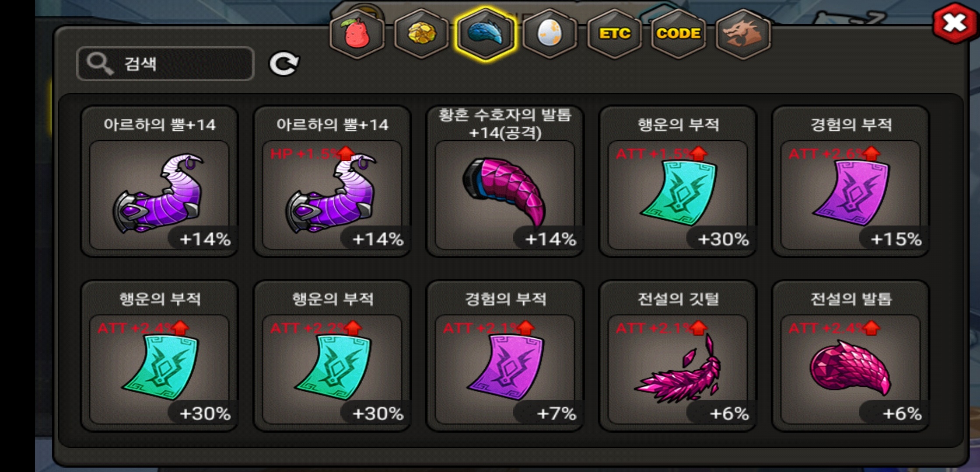Select the 전설의 깃털 feather item
Viewport: 980px width, 472px height.
tap(678, 356)
